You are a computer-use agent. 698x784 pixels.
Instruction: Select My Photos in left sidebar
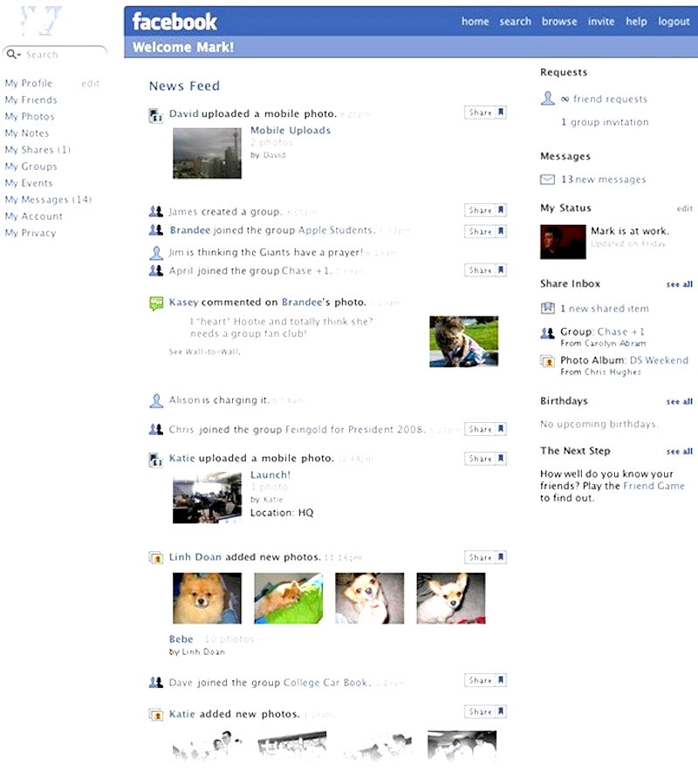point(30,117)
